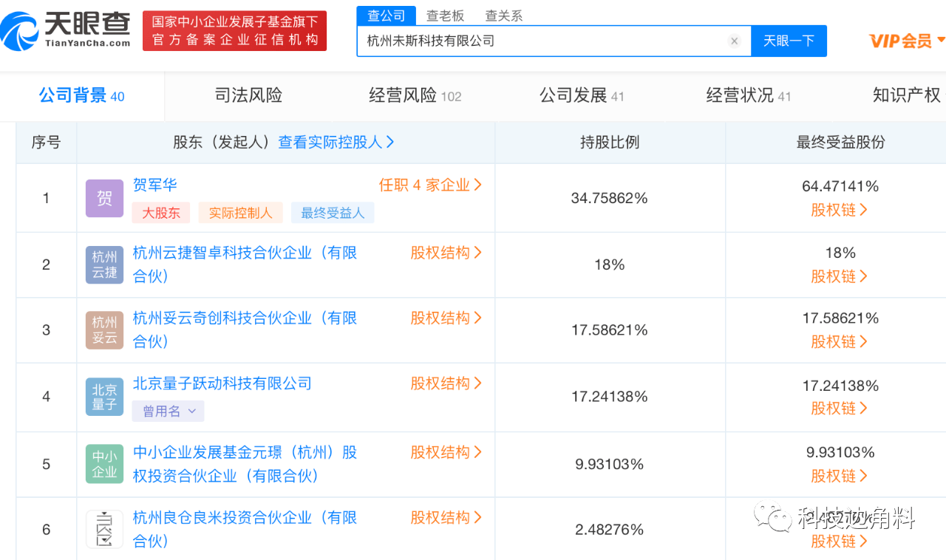Switch to the 查老板 search tab
946x560 pixels.
(445, 16)
